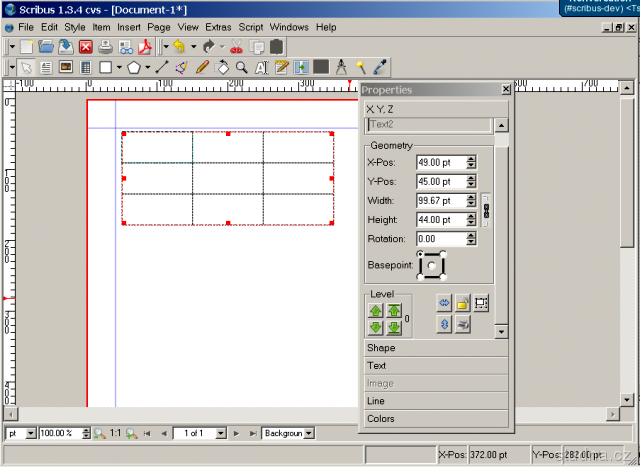The image size is (640, 467).
Task: Set basepoint to the center point
Action: click(431, 266)
